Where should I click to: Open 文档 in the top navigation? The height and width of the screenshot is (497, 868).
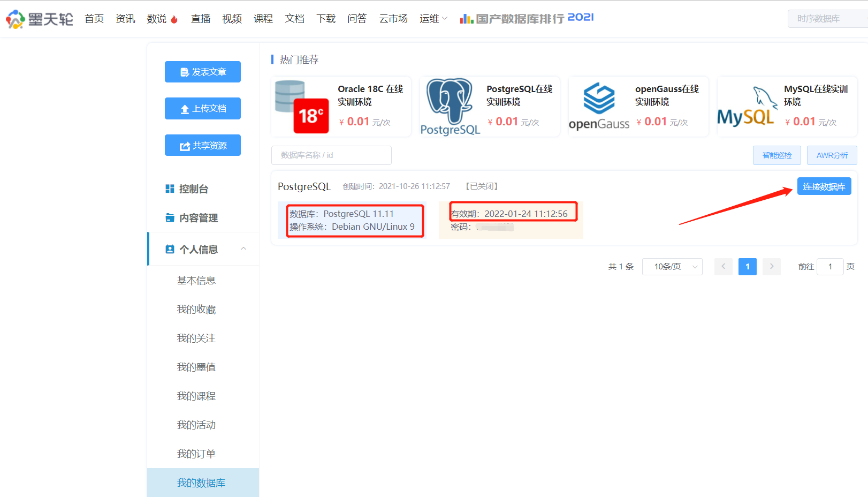(x=294, y=19)
